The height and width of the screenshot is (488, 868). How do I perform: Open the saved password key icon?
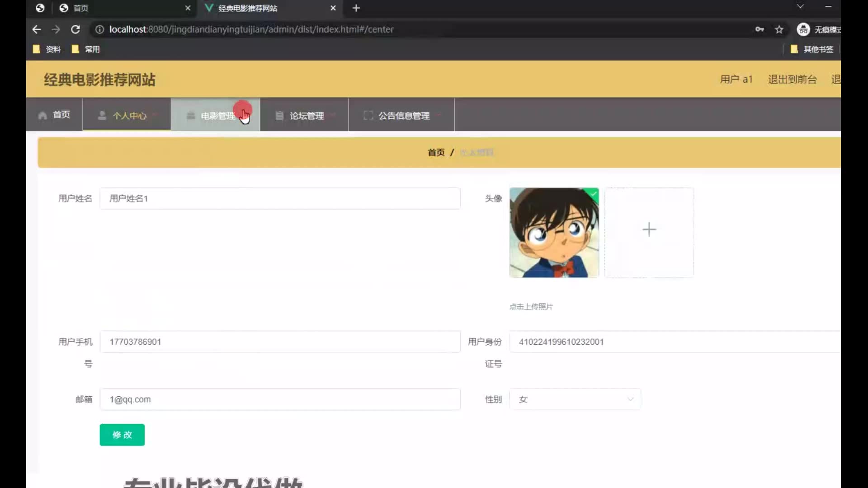(759, 29)
